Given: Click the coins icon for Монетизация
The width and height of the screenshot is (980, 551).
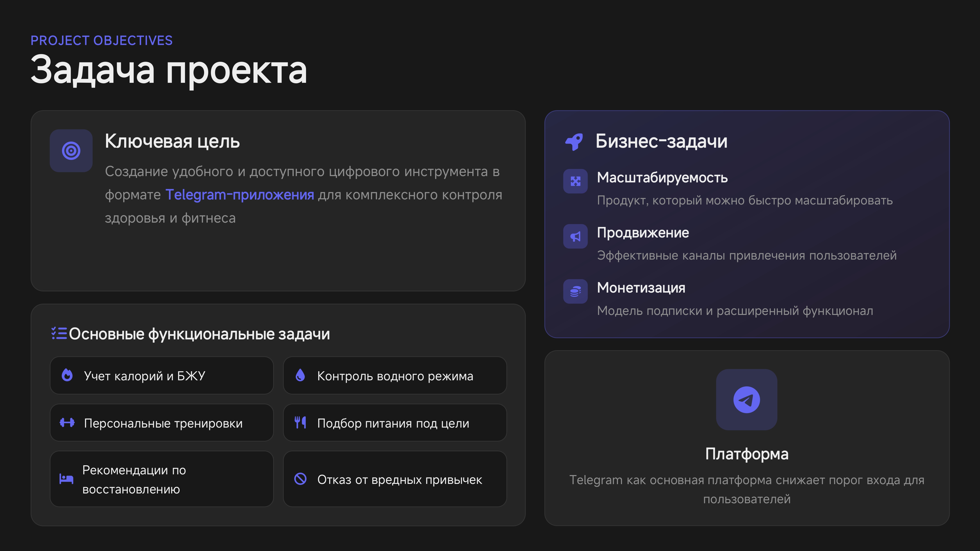Looking at the screenshot, I should point(575,292).
